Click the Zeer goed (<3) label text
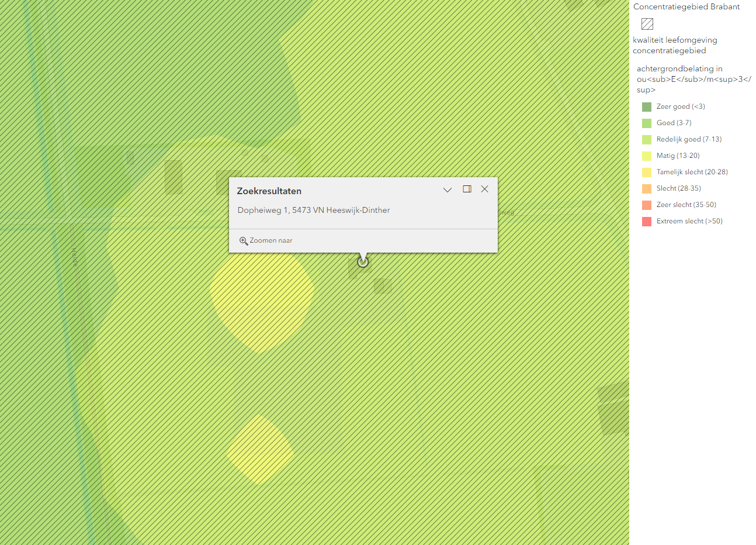 point(681,106)
